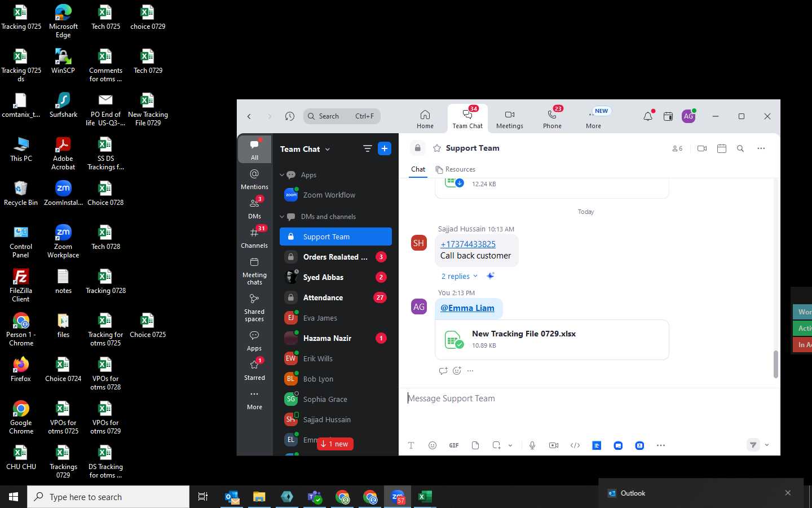Image resolution: width=812 pixels, height=508 pixels.
Task: Open the chat filter icon
Action: (x=368, y=148)
